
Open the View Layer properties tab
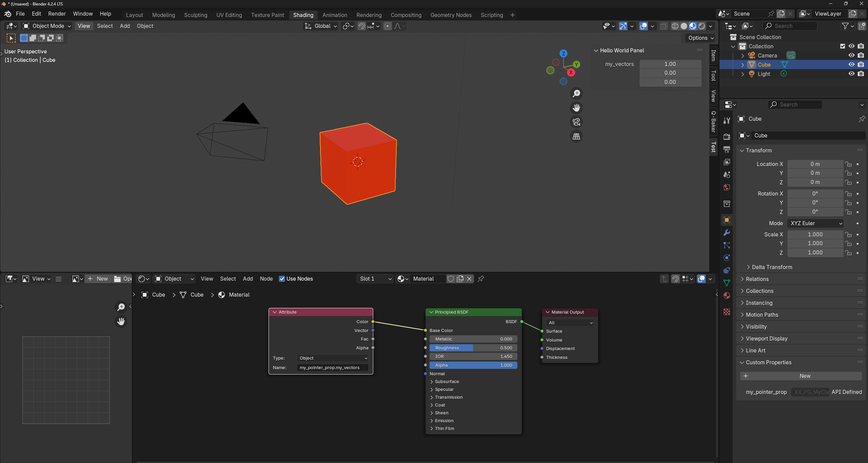727,162
